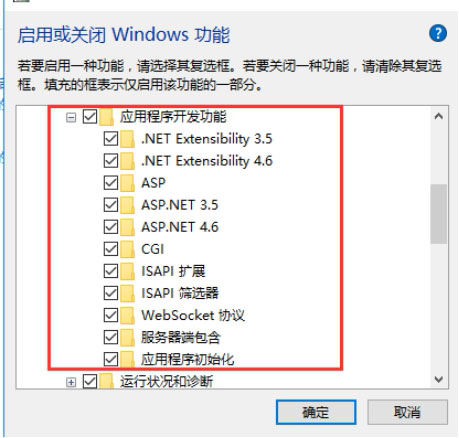459x438 pixels.
Task: Click the folder icon for .NET Extensibility 4.6
Action: (x=127, y=161)
